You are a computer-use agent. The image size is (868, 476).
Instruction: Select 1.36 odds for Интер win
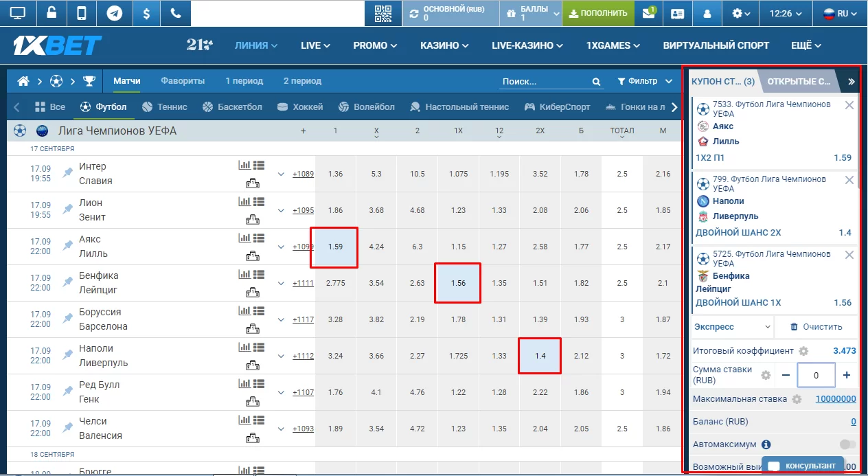335,174
